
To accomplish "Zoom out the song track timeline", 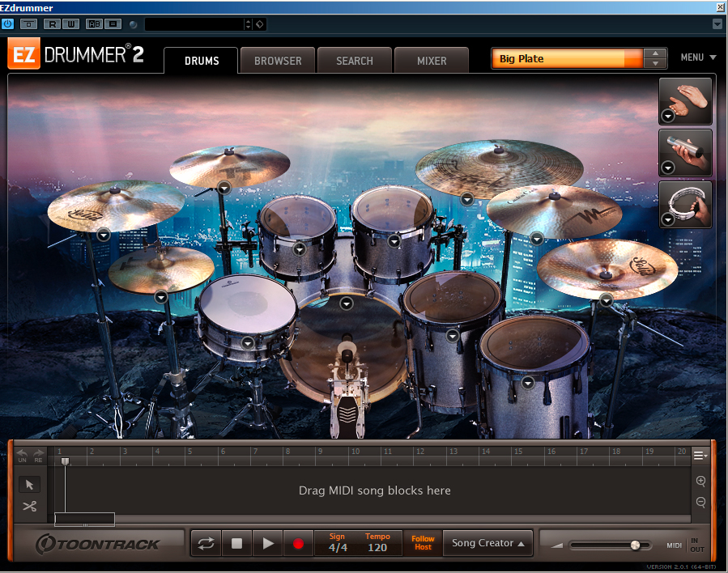I will (700, 502).
